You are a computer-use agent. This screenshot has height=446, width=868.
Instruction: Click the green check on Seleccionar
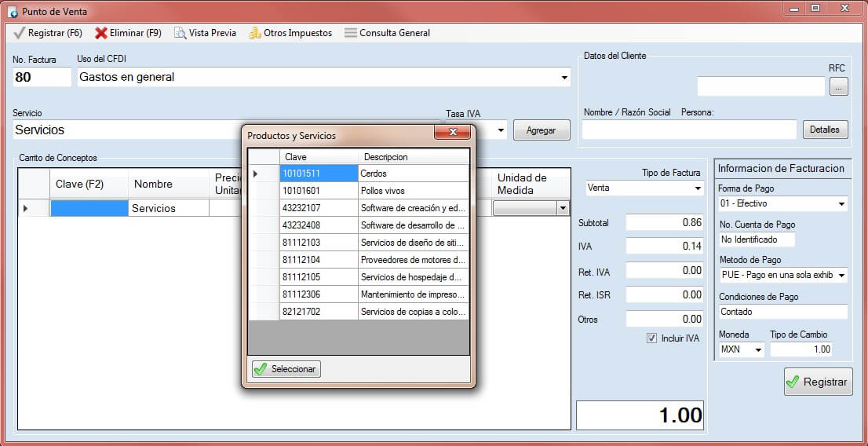tap(261, 369)
